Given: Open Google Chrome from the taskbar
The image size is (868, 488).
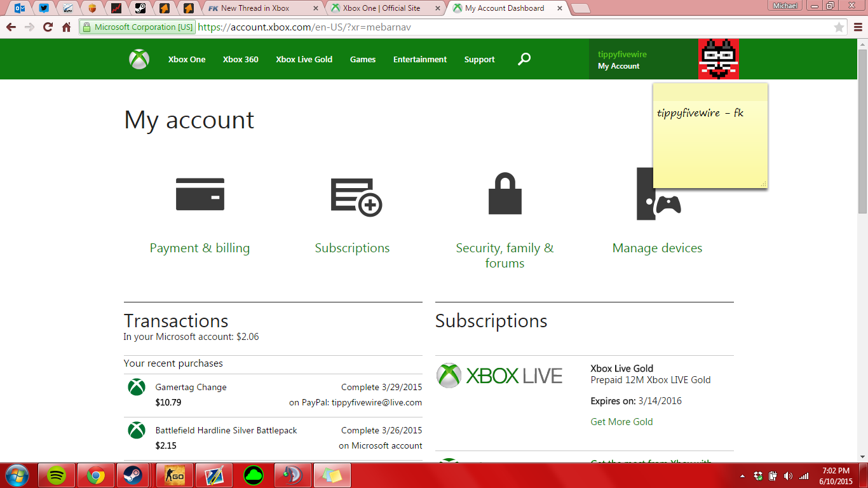Looking at the screenshot, I should (96, 475).
